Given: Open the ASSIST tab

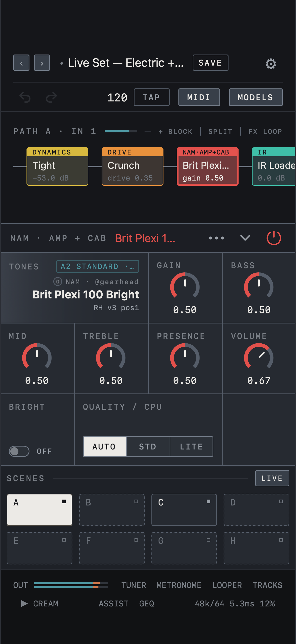Looking at the screenshot, I should 114,603.
